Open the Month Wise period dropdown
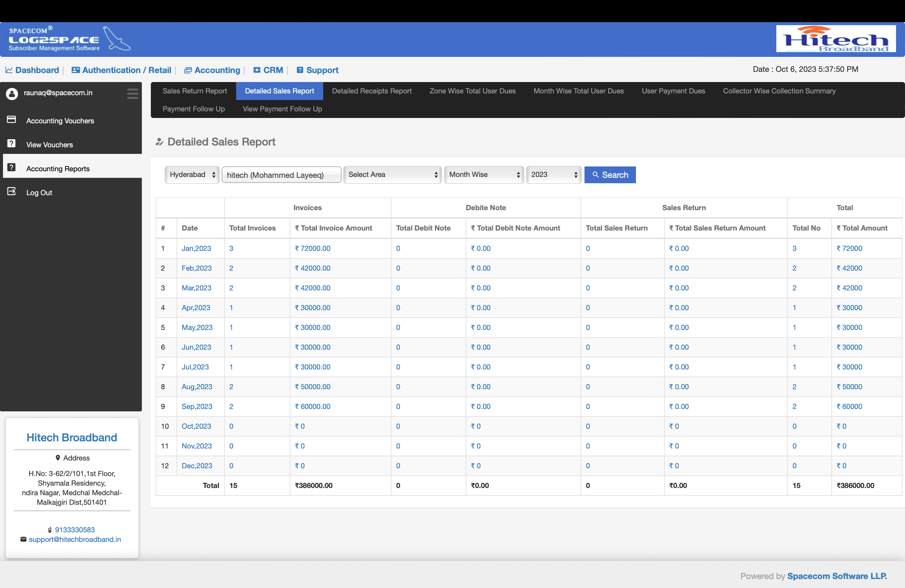 pyautogui.click(x=484, y=175)
